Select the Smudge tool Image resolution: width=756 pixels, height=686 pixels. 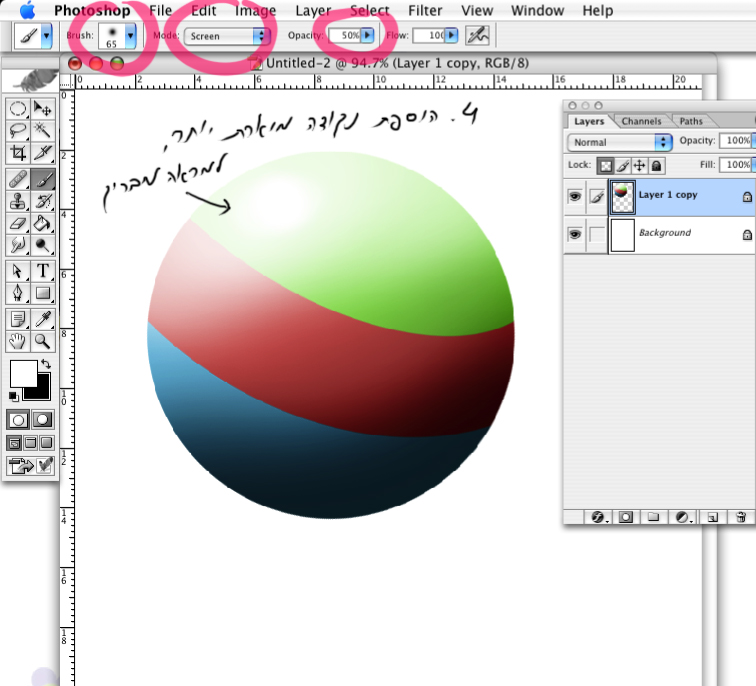pos(18,245)
